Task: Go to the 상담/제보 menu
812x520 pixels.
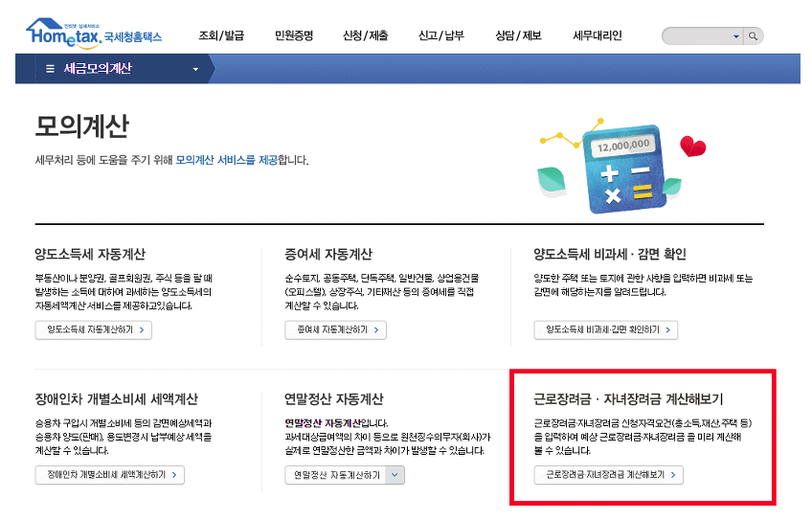Action: [518, 36]
